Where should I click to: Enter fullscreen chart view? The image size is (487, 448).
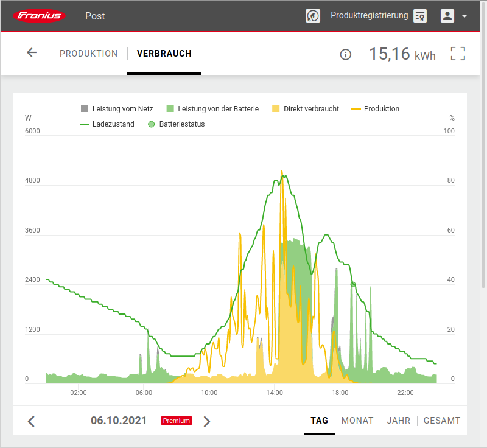458,54
